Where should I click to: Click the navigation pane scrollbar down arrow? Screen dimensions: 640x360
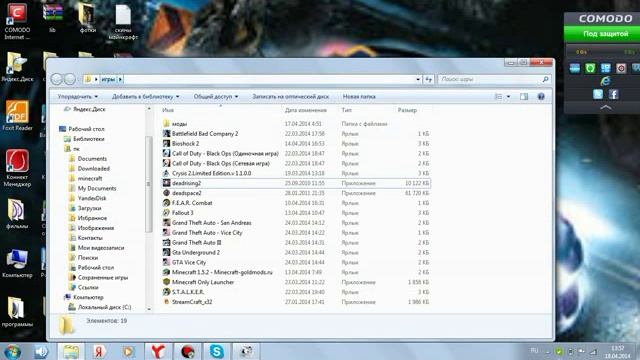coord(149,309)
